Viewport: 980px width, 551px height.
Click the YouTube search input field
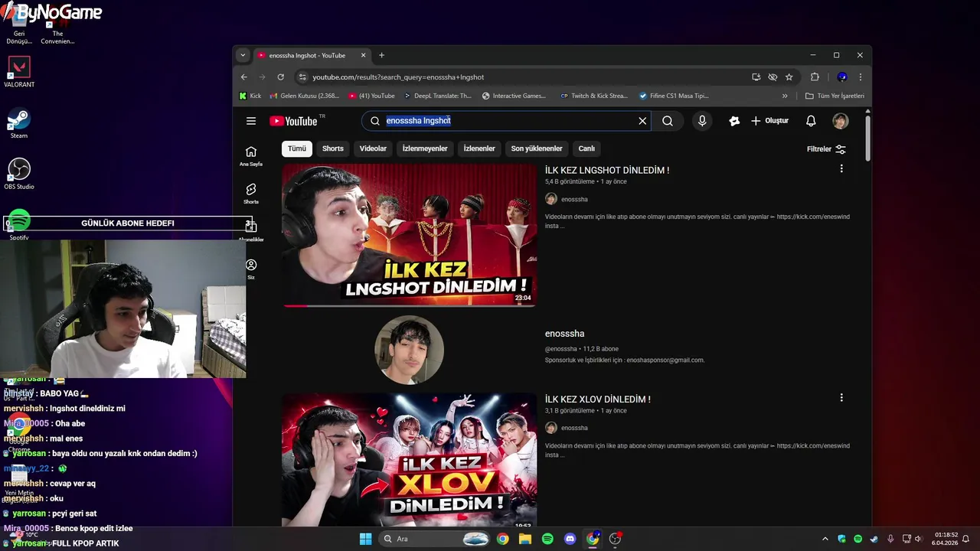click(x=505, y=121)
